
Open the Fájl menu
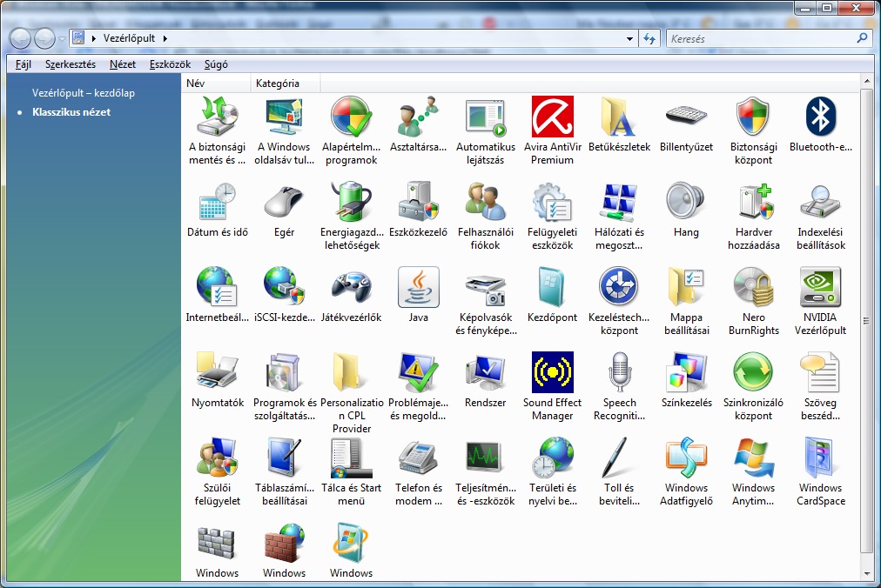23,64
